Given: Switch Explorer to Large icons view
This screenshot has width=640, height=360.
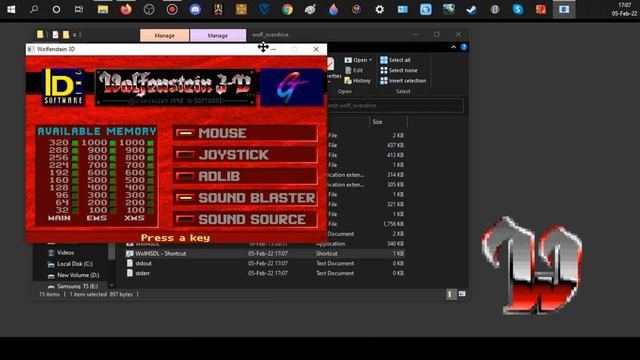Looking at the screenshot, I should pyautogui.click(x=462, y=294).
